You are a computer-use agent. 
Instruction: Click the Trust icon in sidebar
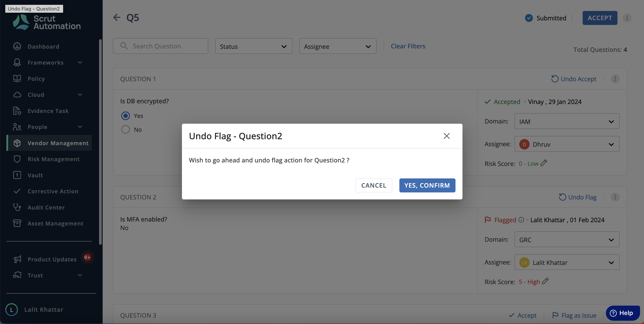(17, 275)
